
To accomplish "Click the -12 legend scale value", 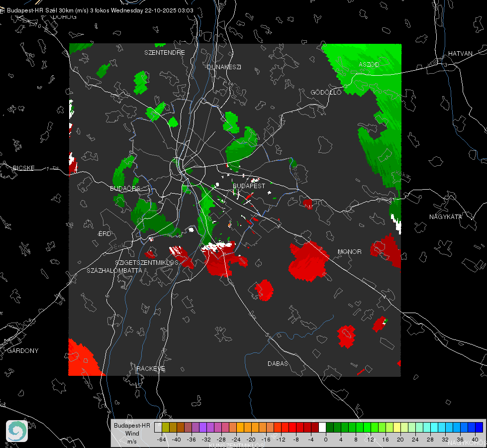I will pyautogui.click(x=281, y=440).
